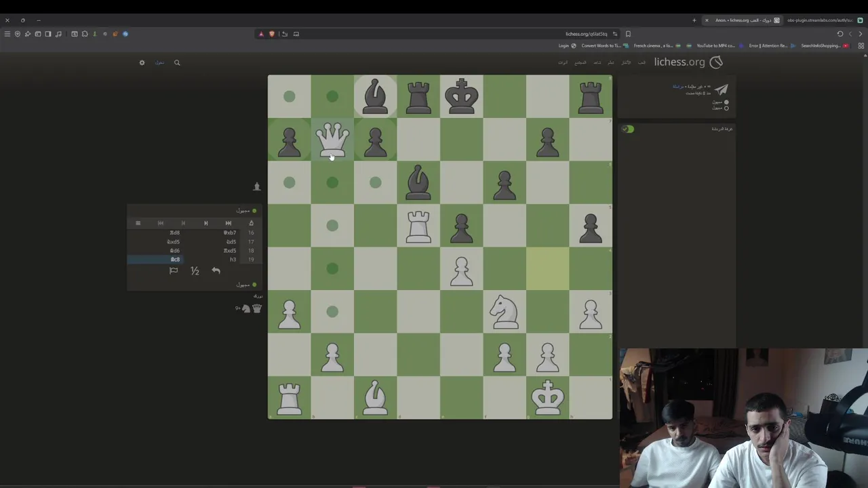Image resolution: width=868 pixels, height=488 pixels.
Task: Click the Brave shield lion icon
Action: (x=272, y=34)
